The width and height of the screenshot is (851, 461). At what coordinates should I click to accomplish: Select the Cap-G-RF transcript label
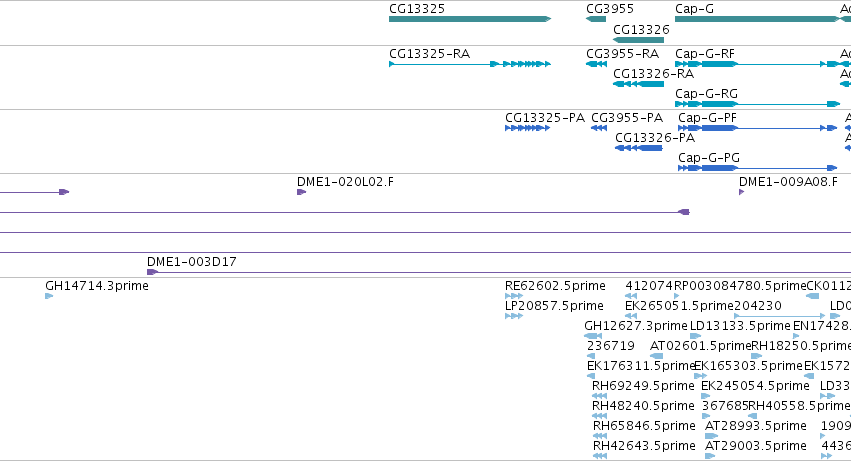704,54
